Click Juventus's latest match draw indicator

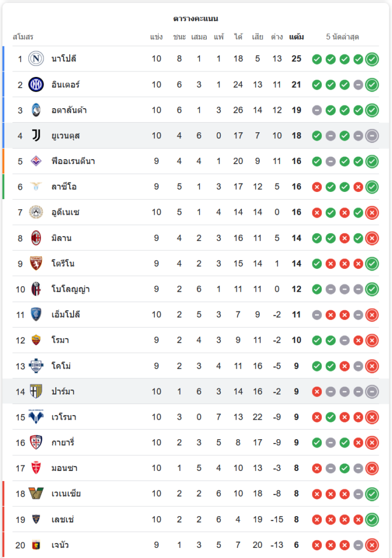click(x=372, y=136)
